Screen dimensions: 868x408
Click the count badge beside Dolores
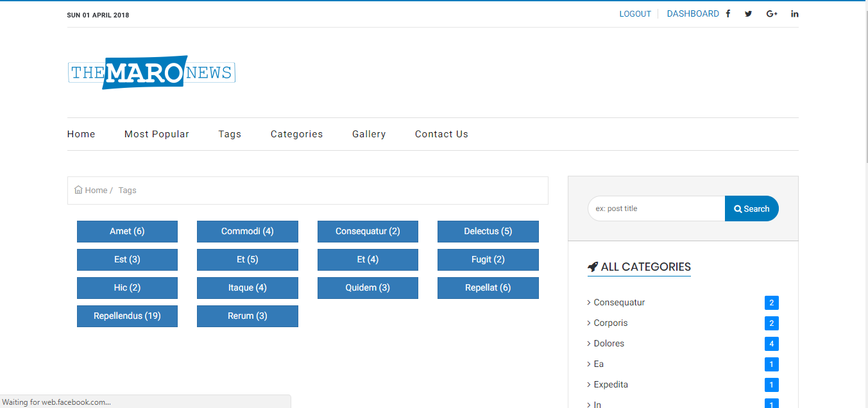tap(772, 344)
